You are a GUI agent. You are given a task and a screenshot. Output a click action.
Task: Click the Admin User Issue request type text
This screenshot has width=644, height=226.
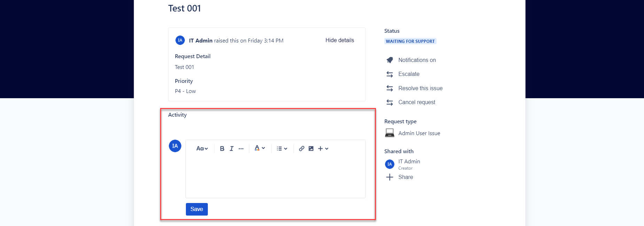419,133
